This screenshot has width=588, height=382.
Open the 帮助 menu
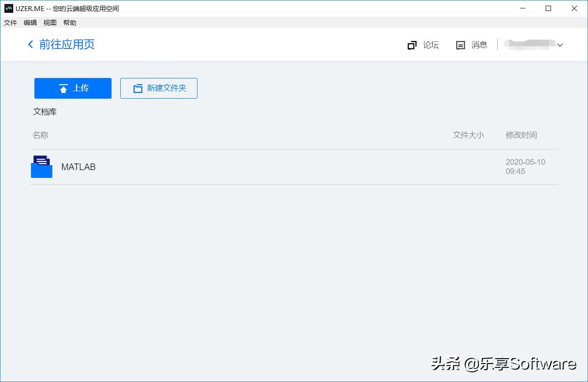pyautogui.click(x=69, y=22)
